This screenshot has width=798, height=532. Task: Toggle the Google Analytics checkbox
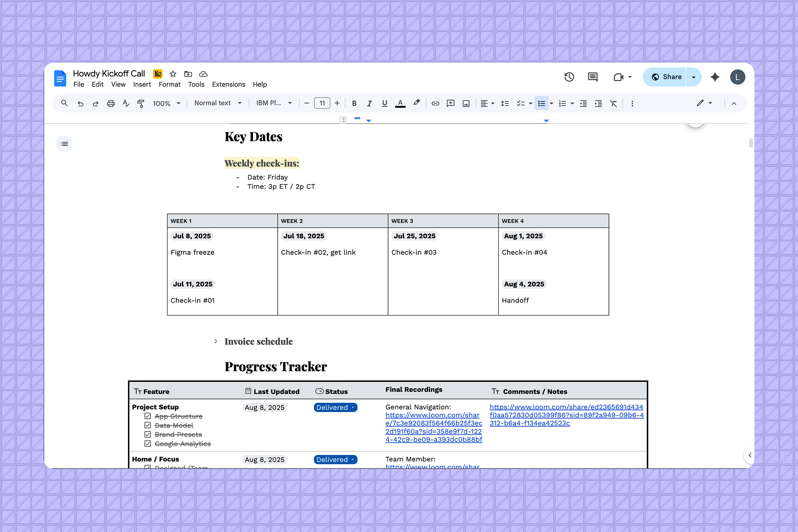[x=148, y=443]
